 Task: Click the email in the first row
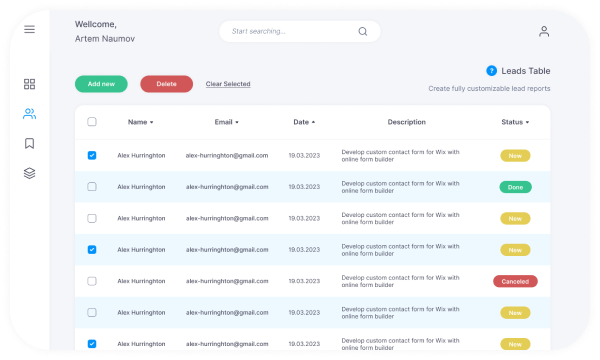[x=227, y=155]
